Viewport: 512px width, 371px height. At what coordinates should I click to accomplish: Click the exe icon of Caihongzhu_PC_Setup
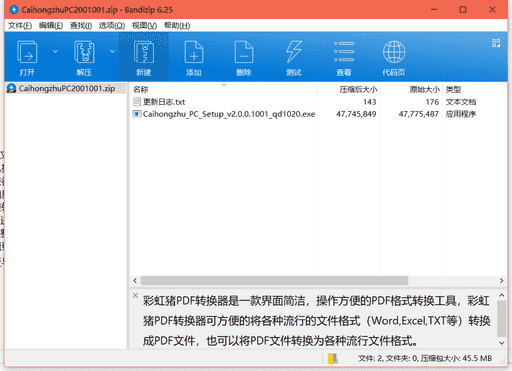(x=137, y=114)
